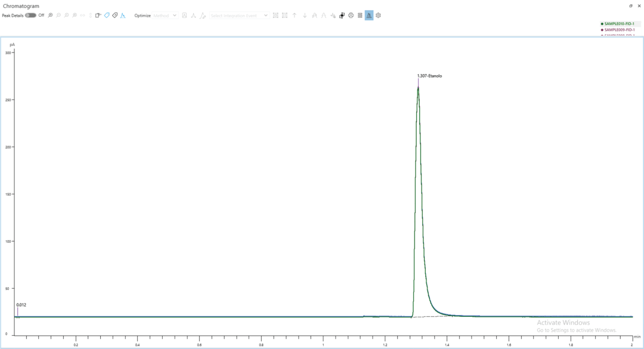Open the Optimize Method dropdown
This screenshot has height=349, width=644.
[x=165, y=16]
